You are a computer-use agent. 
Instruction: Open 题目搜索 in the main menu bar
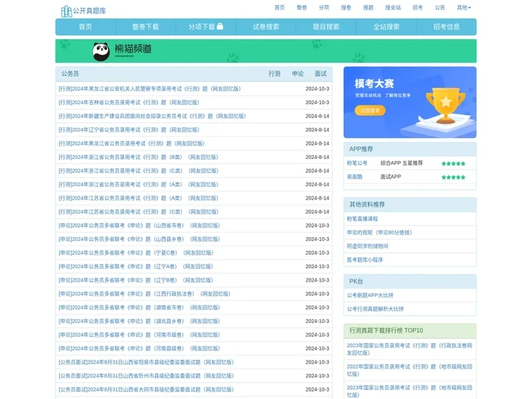[326, 27]
